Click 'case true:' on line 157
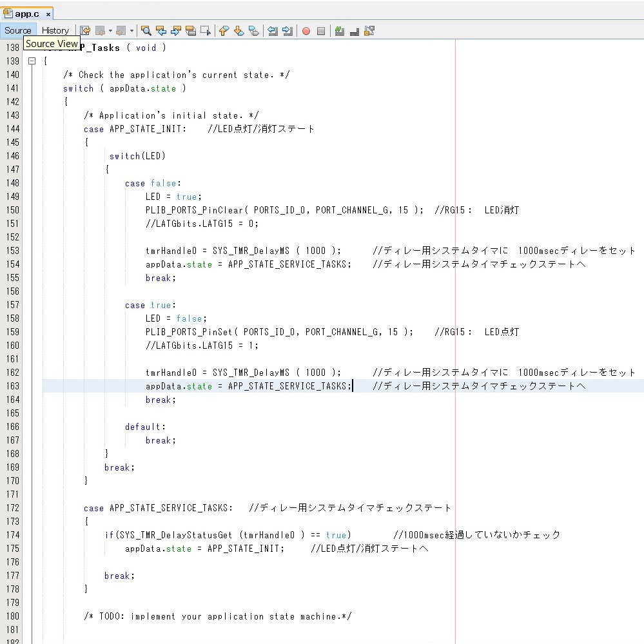This screenshot has height=644, width=644. (x=150, y=305)
